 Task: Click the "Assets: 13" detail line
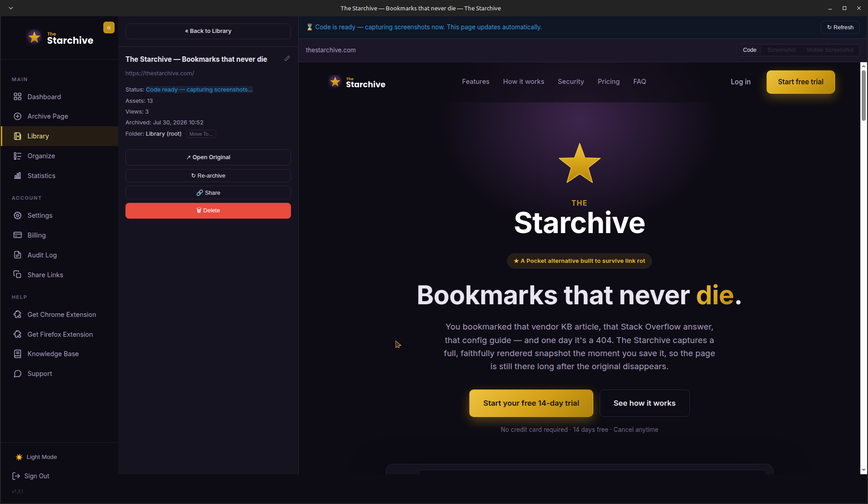pyautogui.click(x=139, y=101)
